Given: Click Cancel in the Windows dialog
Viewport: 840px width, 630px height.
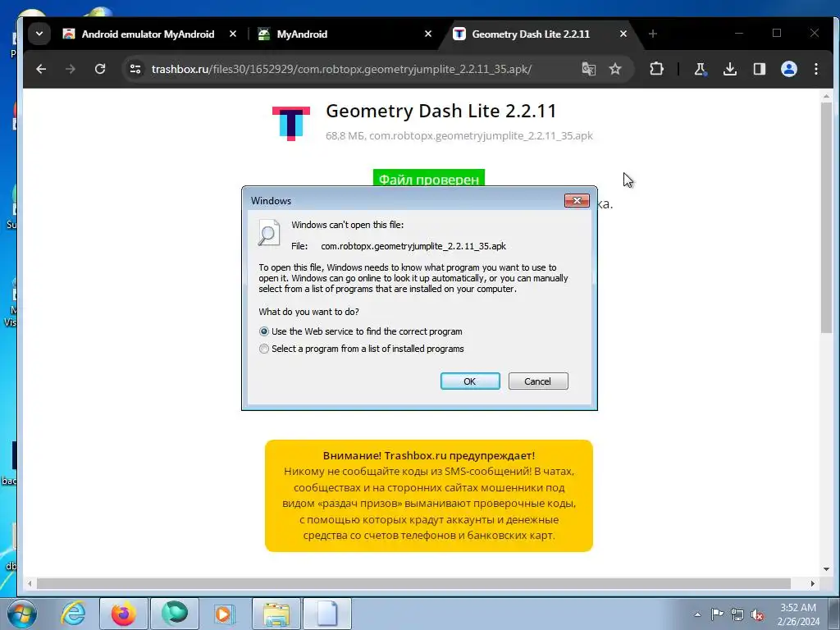Looking at the screenshot, I should (538, 381).
